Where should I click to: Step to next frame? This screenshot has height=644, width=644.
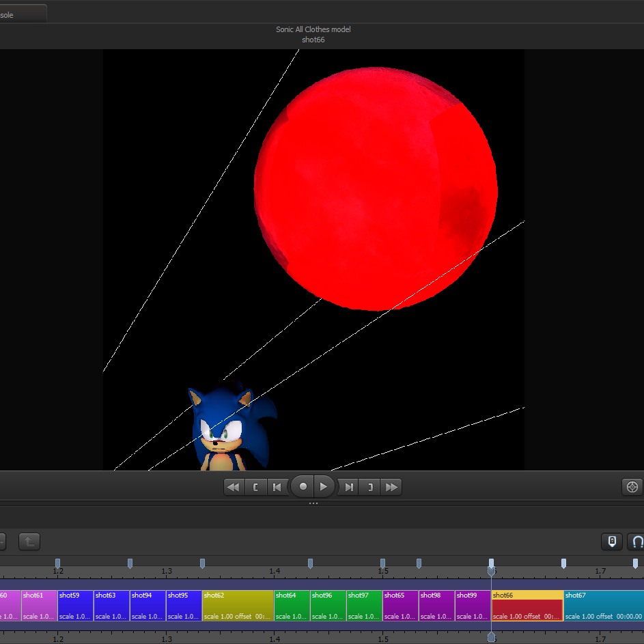(348, 487)
